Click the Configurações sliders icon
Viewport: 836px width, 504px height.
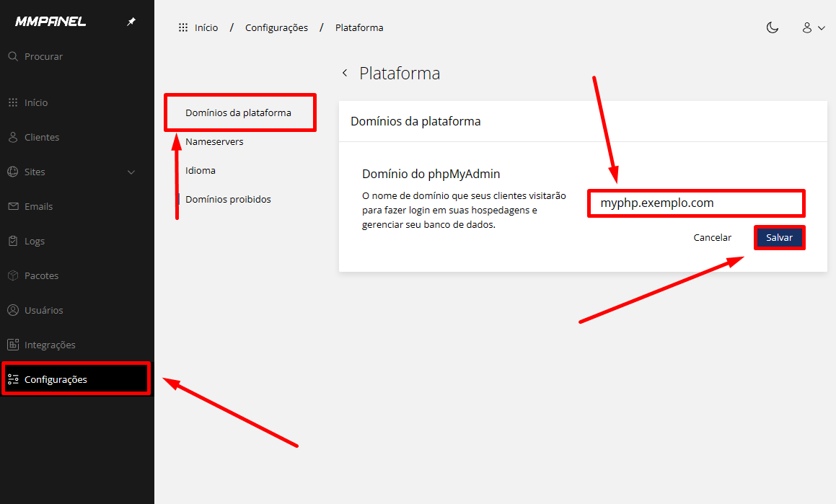click(x=13, y=379)
